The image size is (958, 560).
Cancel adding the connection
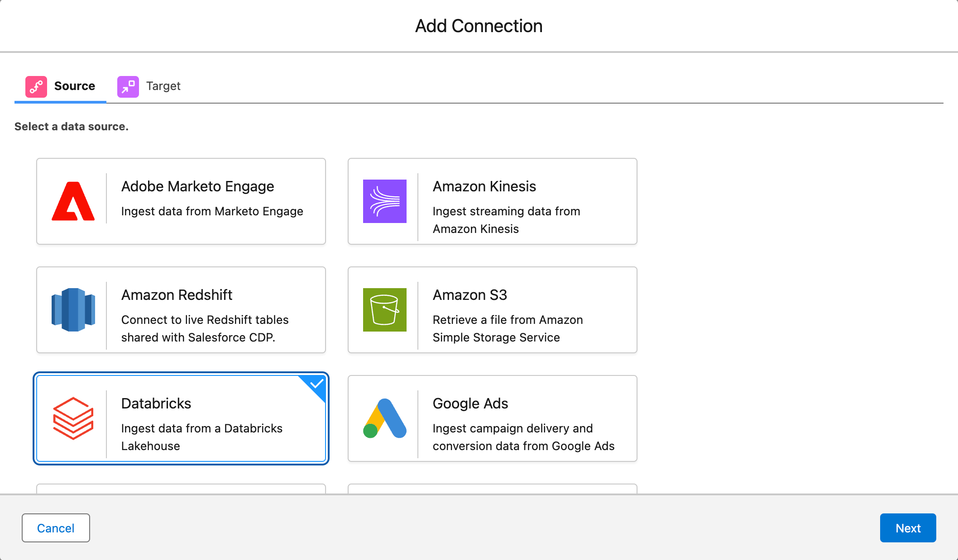(x=56, y=528)
